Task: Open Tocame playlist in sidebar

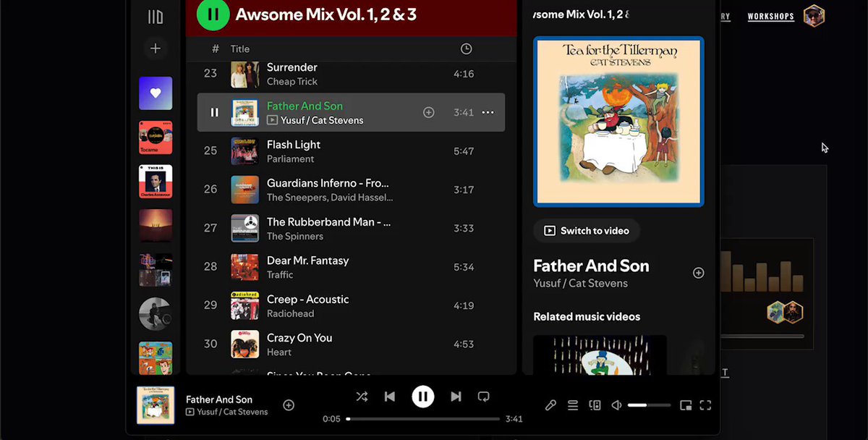Action: point(156,137)
